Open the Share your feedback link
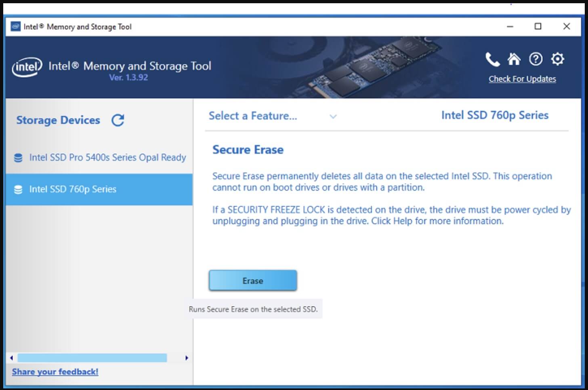 point(55,372)
